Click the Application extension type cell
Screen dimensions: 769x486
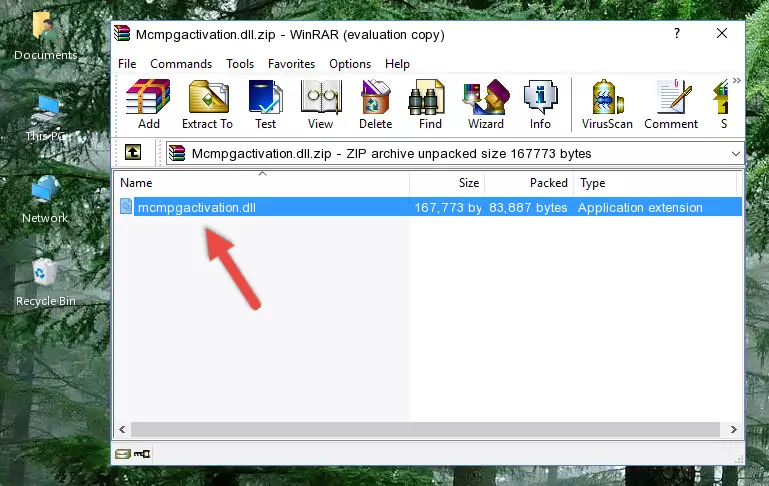coord(640,207)
